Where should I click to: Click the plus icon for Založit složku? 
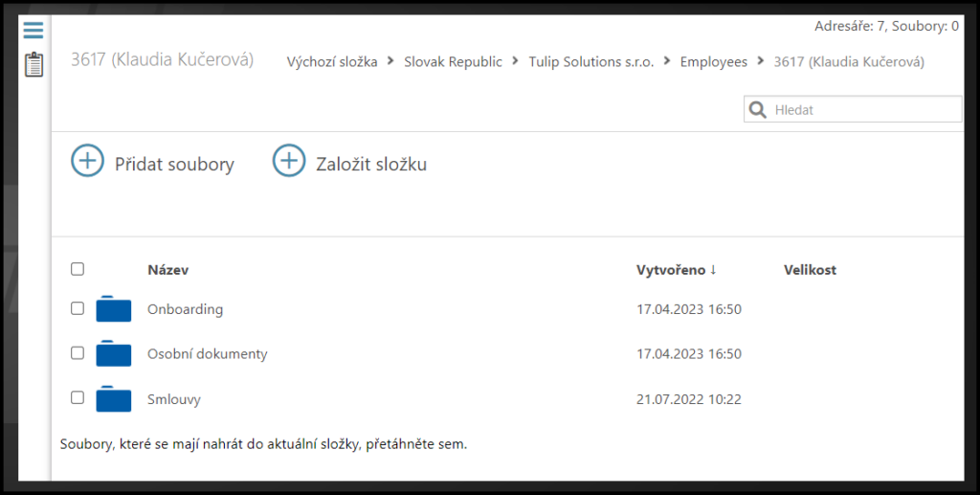(x=289, y=161)
